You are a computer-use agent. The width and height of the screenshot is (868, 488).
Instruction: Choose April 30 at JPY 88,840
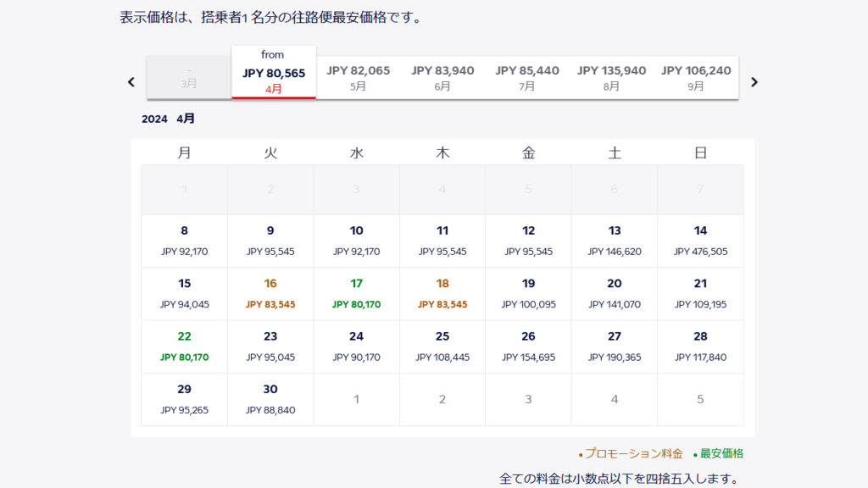[270, 399]
